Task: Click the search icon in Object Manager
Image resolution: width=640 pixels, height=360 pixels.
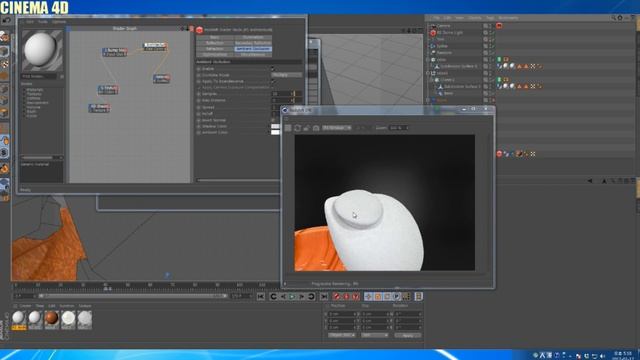Action: pos(613,18)
